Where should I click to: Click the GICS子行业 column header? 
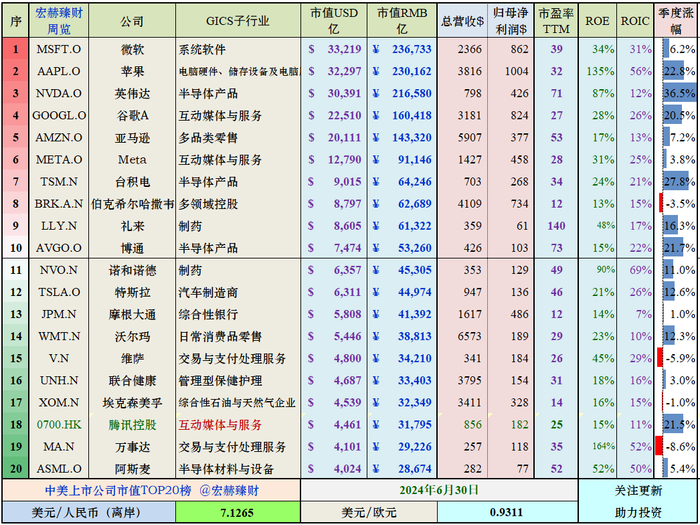pos(238,21)
